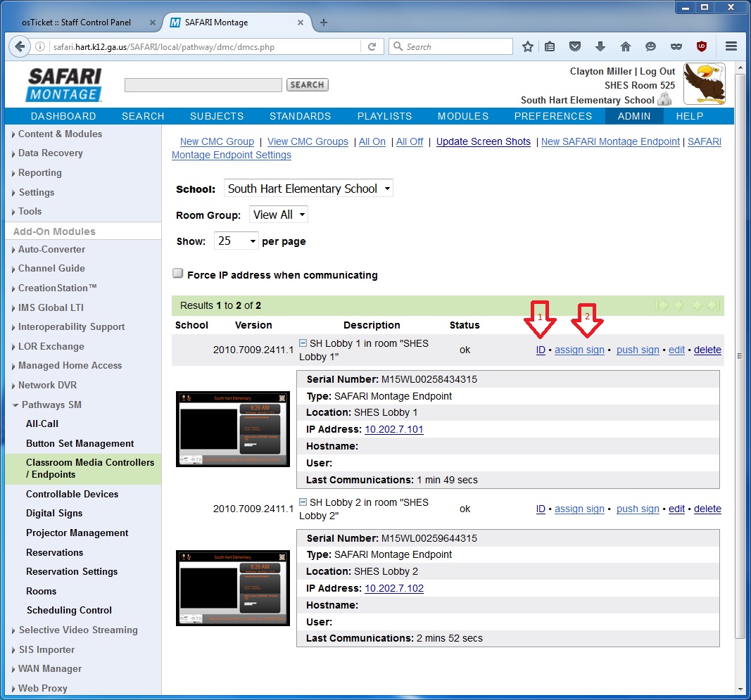Click the school building icon beside school name

(x=664, y=100)
